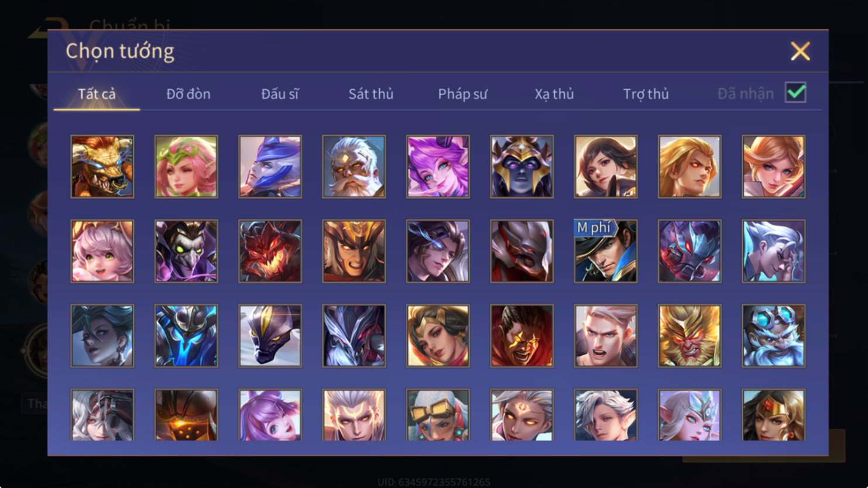This screenshot has height=488, width=868.
Task: Select the purple-haired magenta girl hero
Action: pyautogui.click(x=438, y=167)
